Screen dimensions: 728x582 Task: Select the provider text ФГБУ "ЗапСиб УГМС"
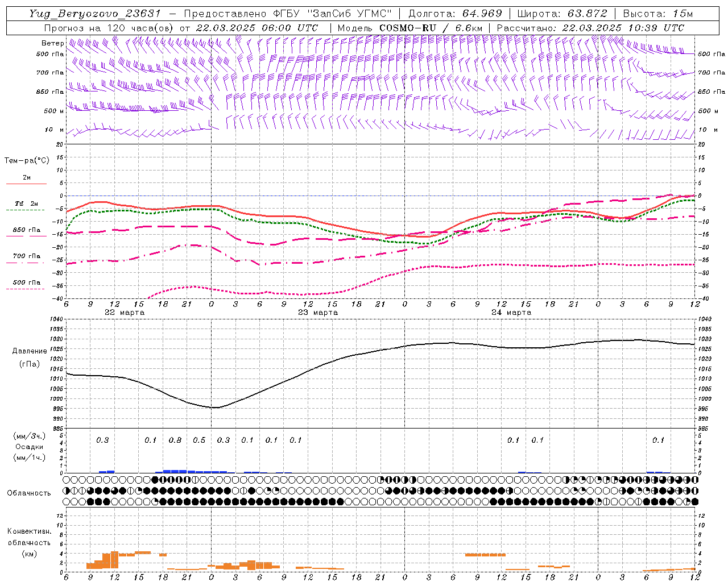pos(333,14)
